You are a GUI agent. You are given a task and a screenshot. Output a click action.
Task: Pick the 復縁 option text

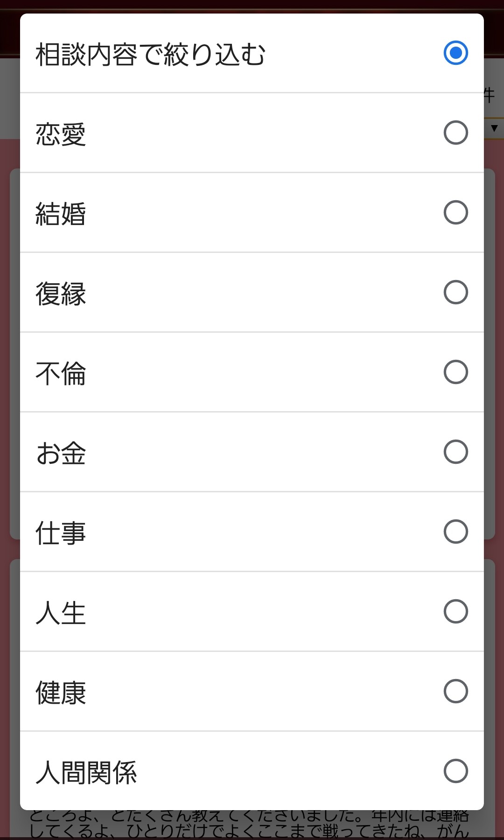tap(61, 294)
